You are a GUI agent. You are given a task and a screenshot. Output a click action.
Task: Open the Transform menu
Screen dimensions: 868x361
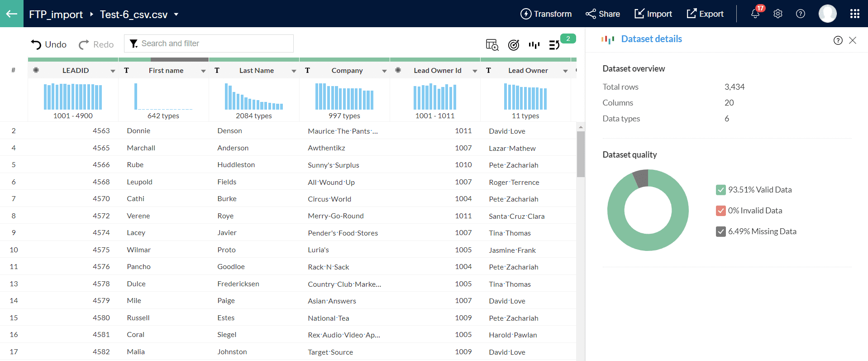tap(546, 14)
